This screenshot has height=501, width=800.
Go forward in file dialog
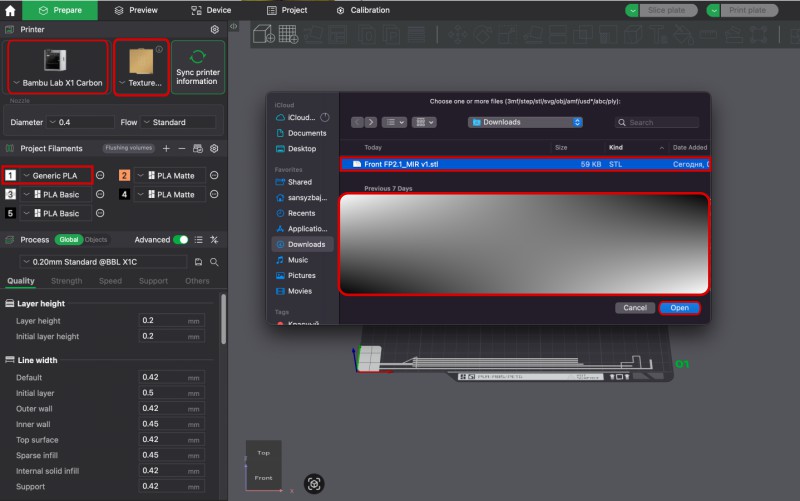coord(371,122)
